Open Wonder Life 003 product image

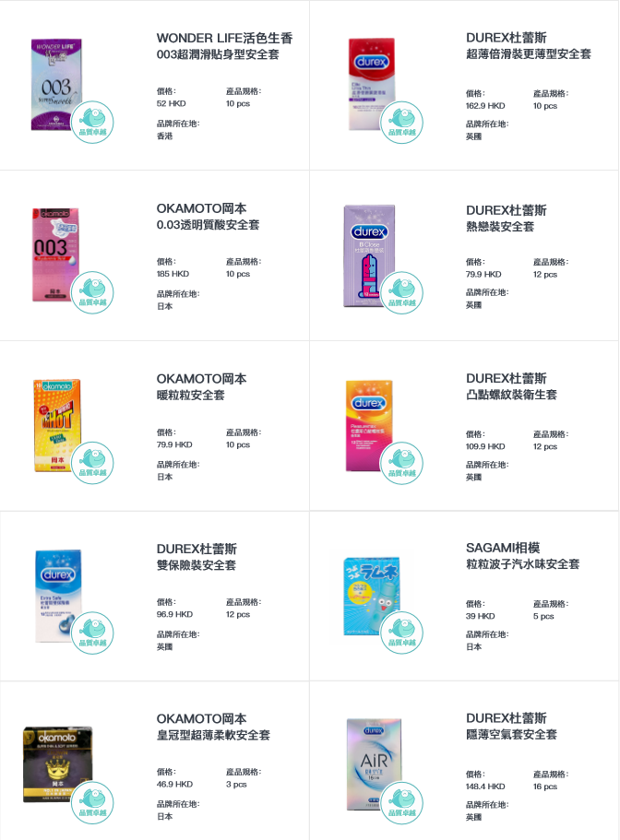point(56,85)
